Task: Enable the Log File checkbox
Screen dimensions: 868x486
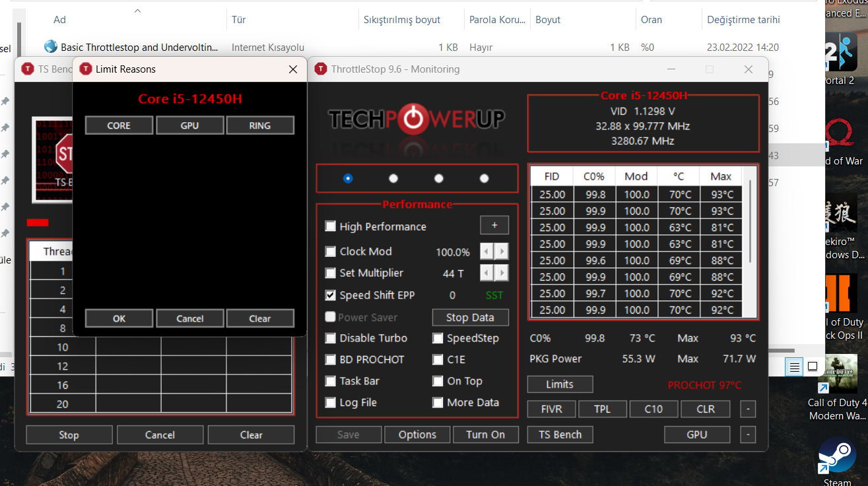Action: pyautogui.click(x=331, y=403)
